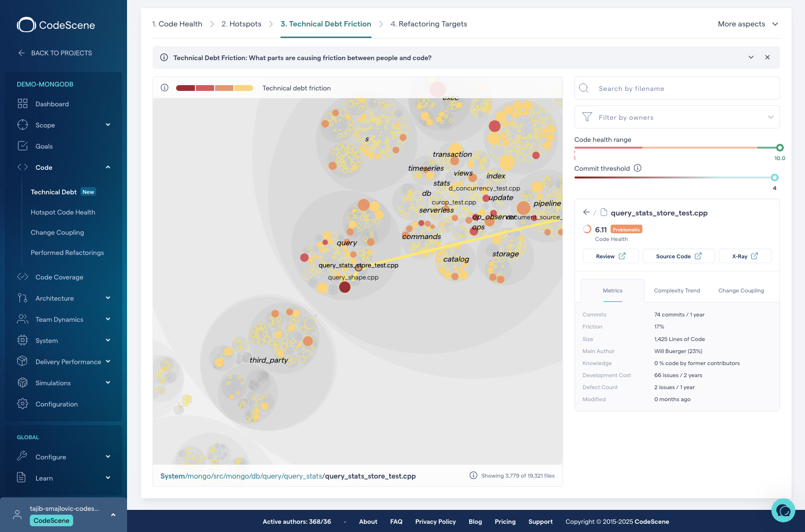Open the More aspects dropdown
The height and width of the screenshot is (532, 805).
748,24
